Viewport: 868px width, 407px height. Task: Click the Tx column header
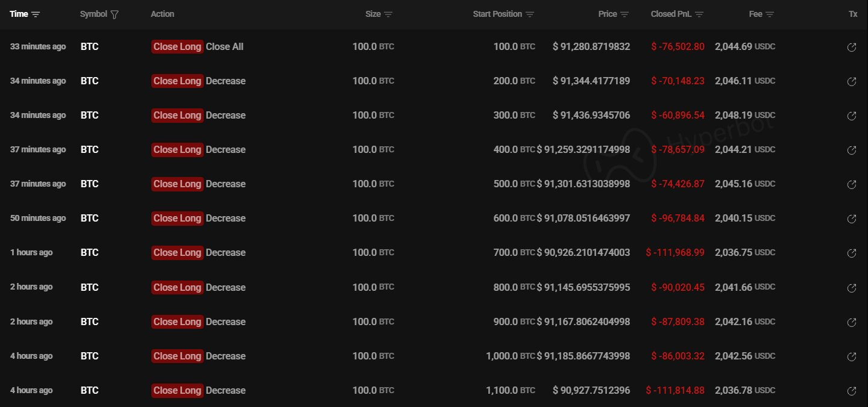point(852,14)
